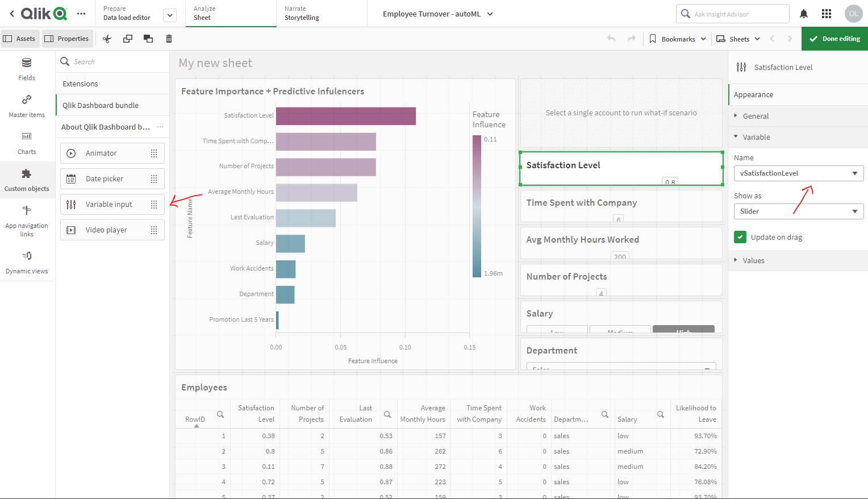This screenshot has height=499, width=868.
Task: Click the redo arrow
Action: (631, 39)
